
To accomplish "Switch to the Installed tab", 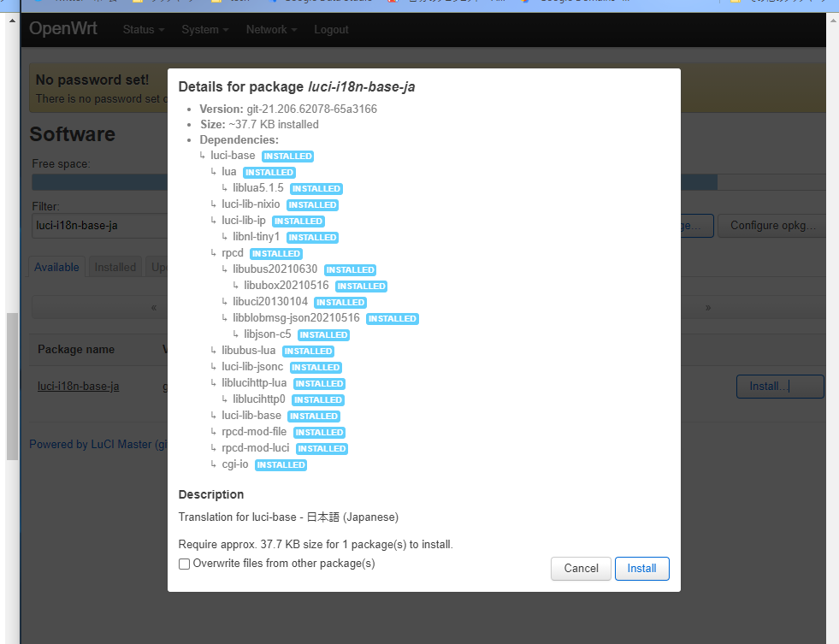I will pos(115,267).
